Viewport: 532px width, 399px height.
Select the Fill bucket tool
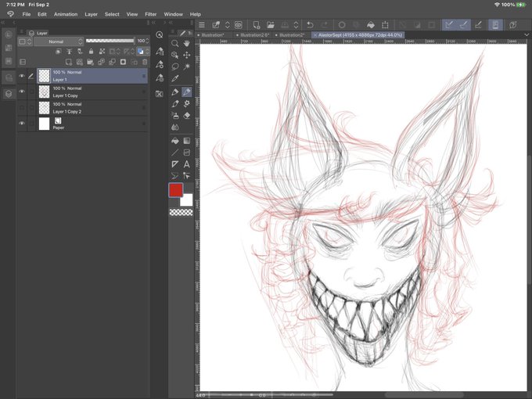(x=174, y=141)
